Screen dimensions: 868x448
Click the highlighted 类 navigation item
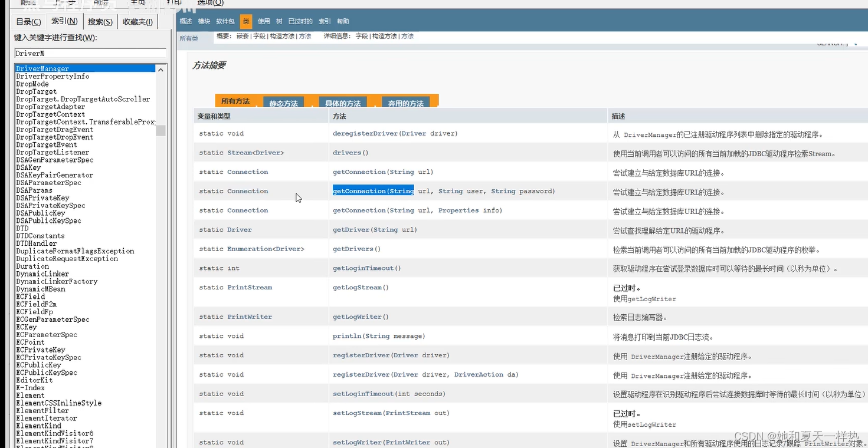[x=246, y=21]
